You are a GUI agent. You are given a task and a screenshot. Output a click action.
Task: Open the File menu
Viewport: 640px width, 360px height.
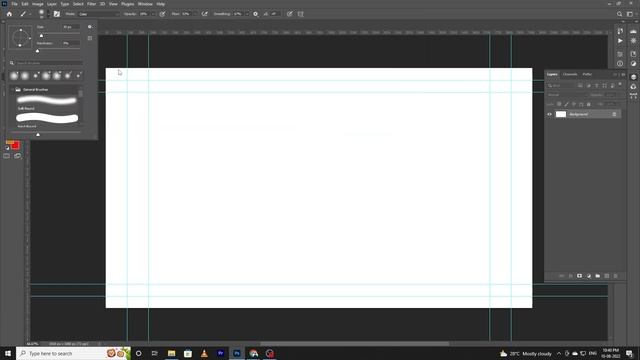pyautogui.click(x=14, y=4)
